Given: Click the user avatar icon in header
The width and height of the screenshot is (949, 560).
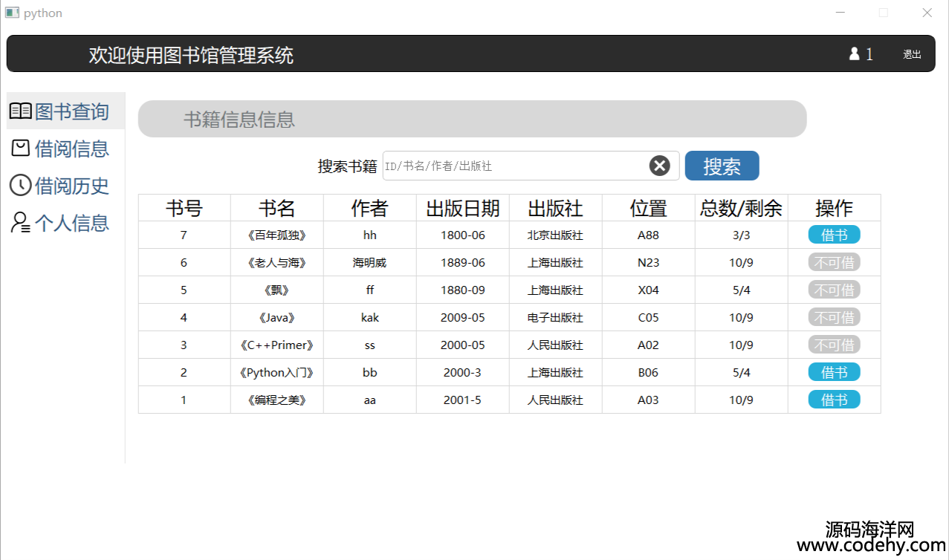Looking at the screenshot, I should point(854,54).
